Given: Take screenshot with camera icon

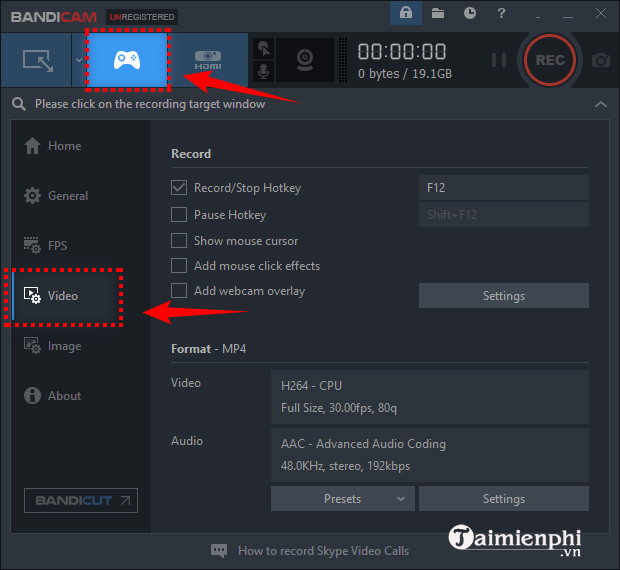Looking at the screenshot, I should 600,60.
